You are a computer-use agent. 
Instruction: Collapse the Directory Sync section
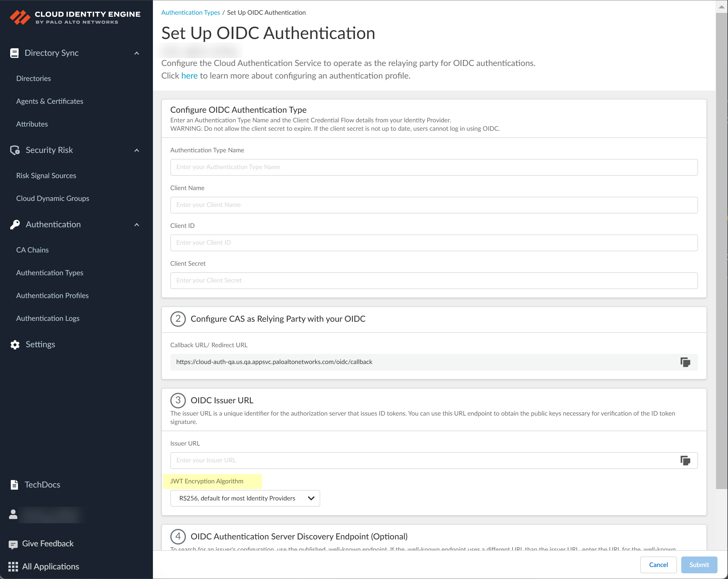tap(137, 53)
